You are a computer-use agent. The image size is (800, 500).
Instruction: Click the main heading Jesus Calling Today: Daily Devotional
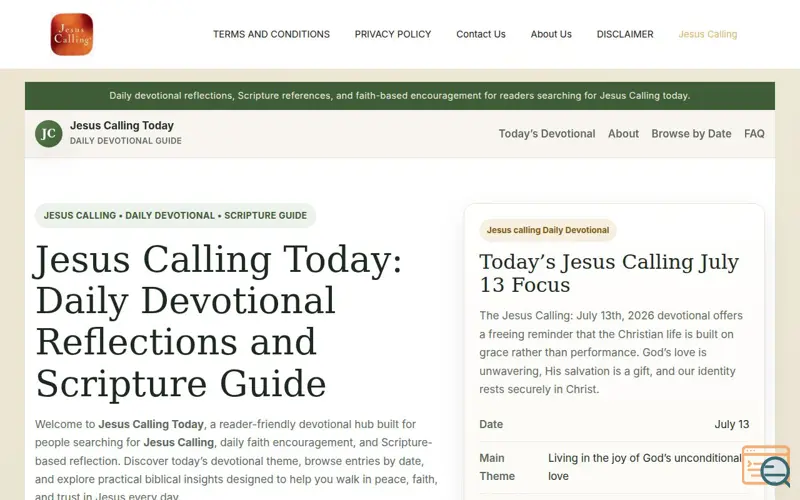pyautogui.click(x=219, y=321)
